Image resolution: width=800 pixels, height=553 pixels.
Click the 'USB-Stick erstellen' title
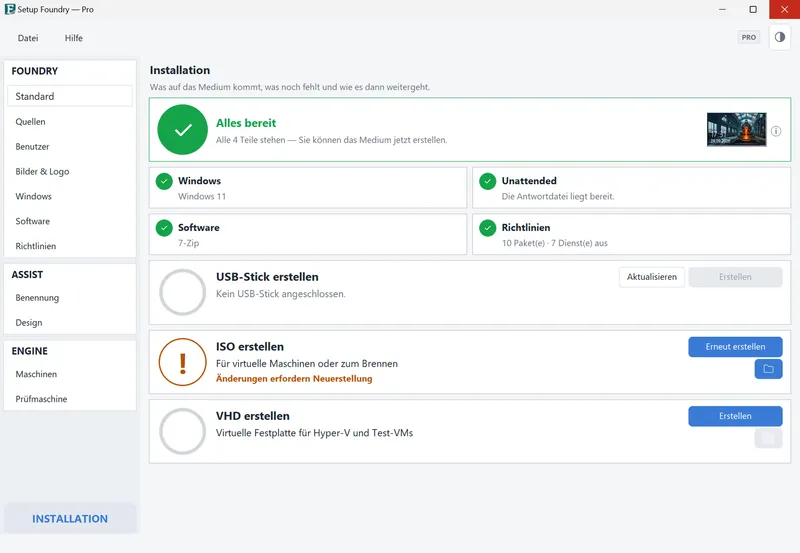267,277
